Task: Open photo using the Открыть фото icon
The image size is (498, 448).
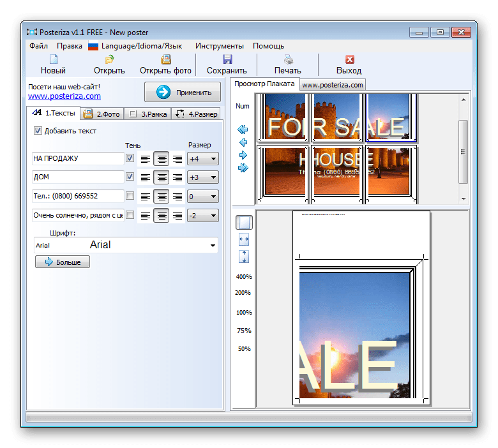Action: click(x=165, y=60)
